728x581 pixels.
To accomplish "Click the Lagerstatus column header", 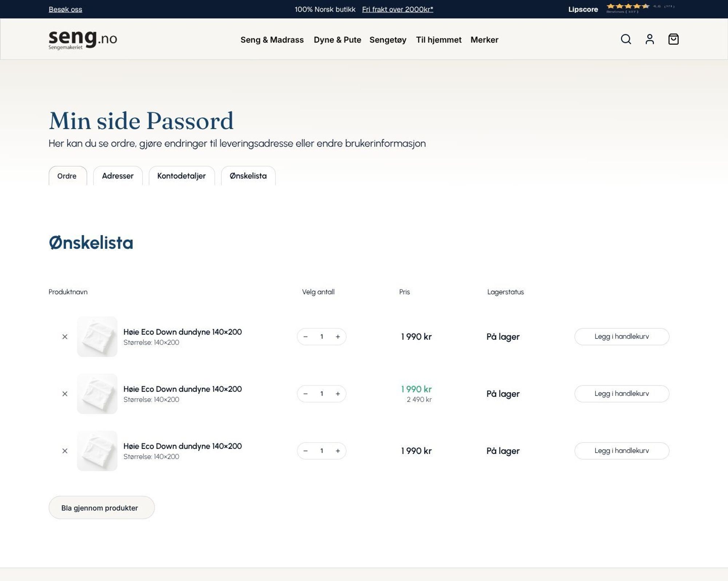I will click(x=506, y=292).
